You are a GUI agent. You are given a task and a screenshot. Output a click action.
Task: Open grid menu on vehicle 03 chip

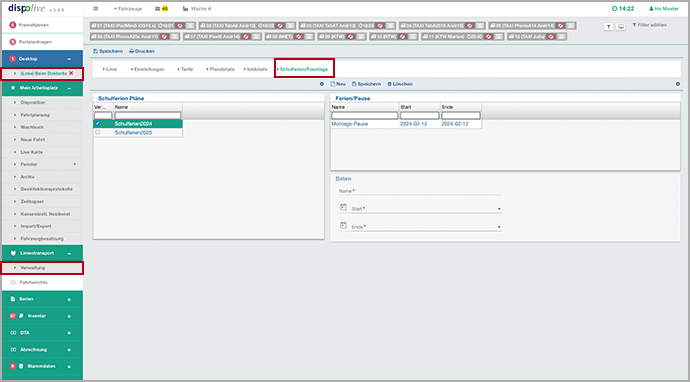(390, 26)
